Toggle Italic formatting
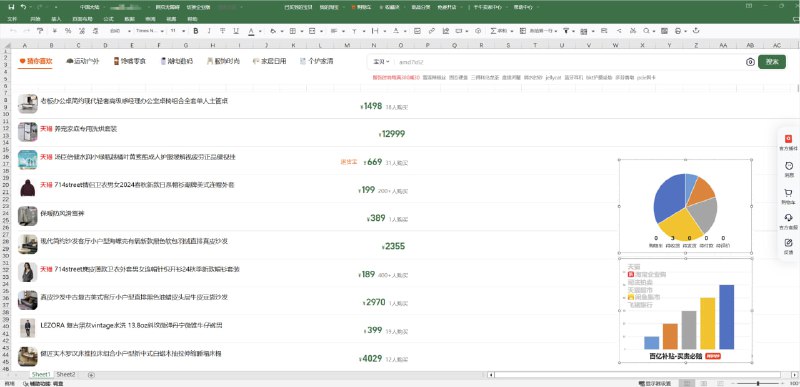 (x=209, y=31)
